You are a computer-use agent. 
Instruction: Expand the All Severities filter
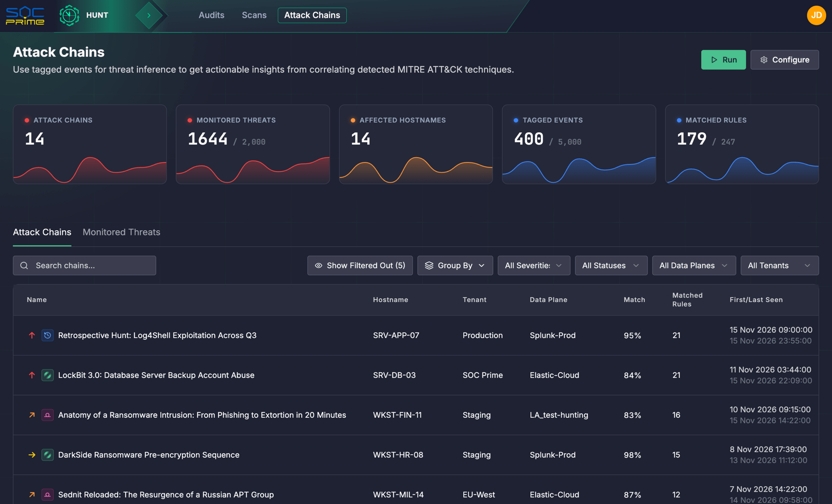[x=534, y=265]
